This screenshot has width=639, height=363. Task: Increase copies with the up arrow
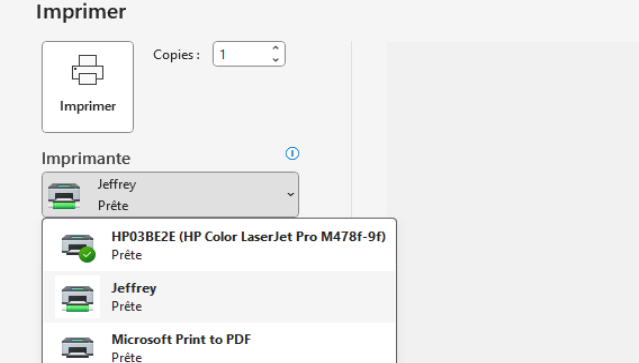pos(275,48)
